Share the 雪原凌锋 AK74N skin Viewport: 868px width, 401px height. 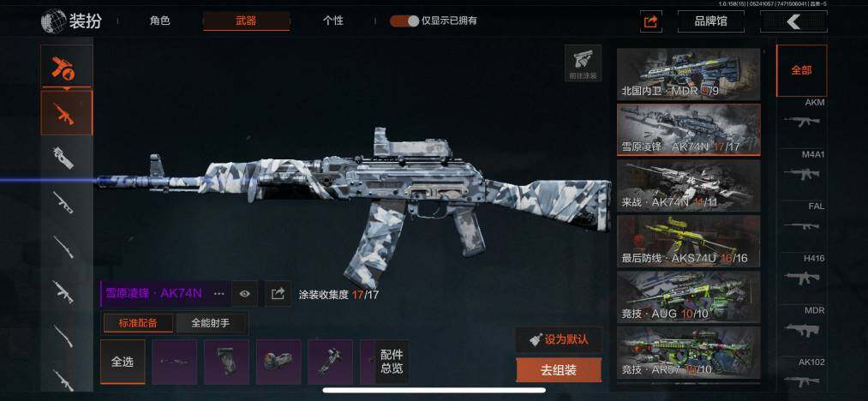(278, 294)
